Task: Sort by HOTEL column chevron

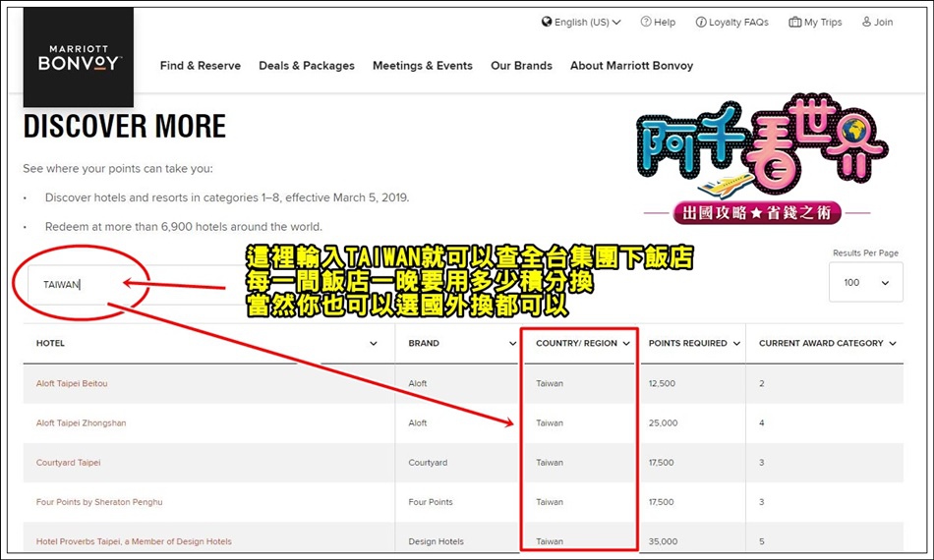Action: [x=374, y=344]
